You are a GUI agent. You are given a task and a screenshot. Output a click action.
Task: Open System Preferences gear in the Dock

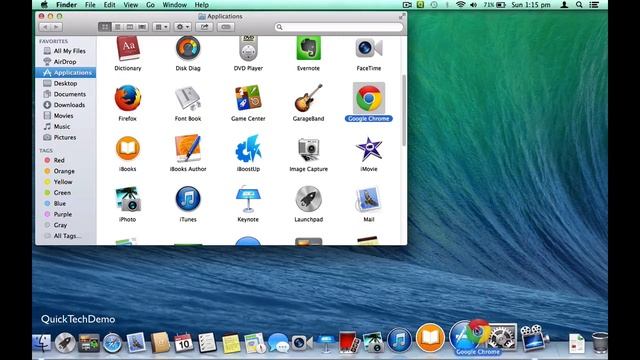pyautogui.click(x=503, y=337)
